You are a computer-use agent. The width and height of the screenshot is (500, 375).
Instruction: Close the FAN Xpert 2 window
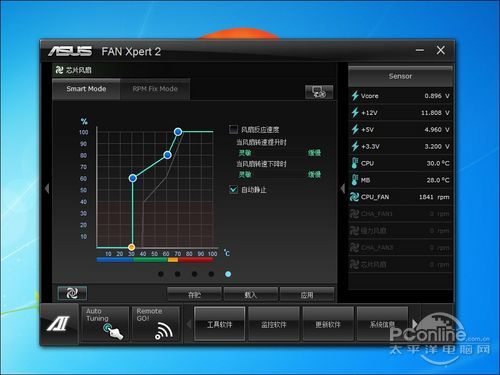click(441, 50)
